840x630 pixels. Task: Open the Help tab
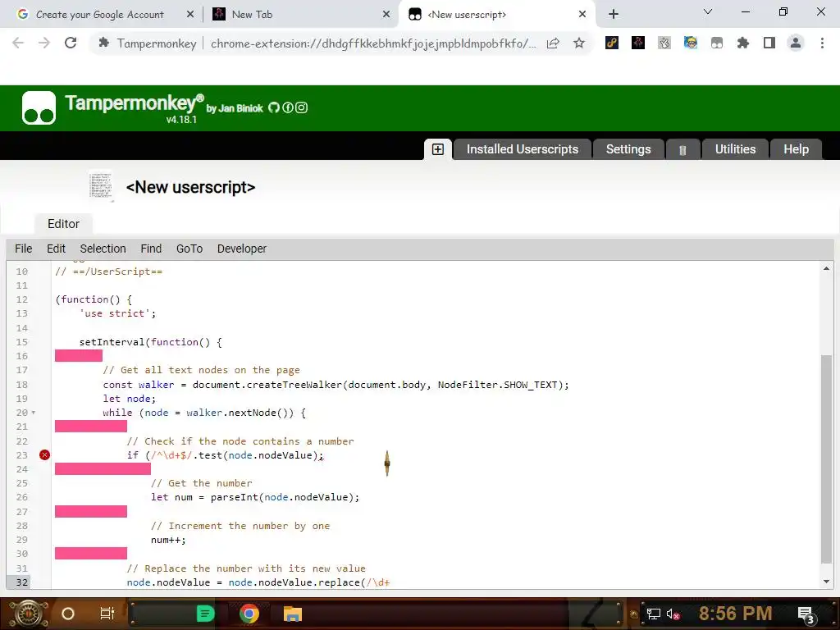[796, 149]
